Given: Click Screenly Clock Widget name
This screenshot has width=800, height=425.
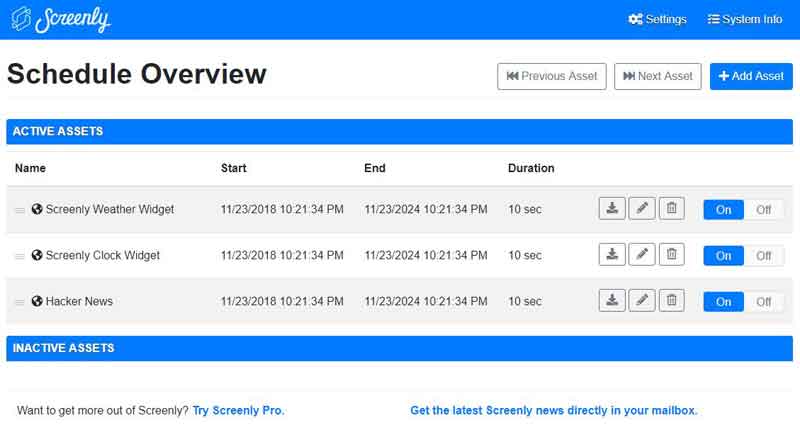Looking at the screenshot, I should coord(103,255).
